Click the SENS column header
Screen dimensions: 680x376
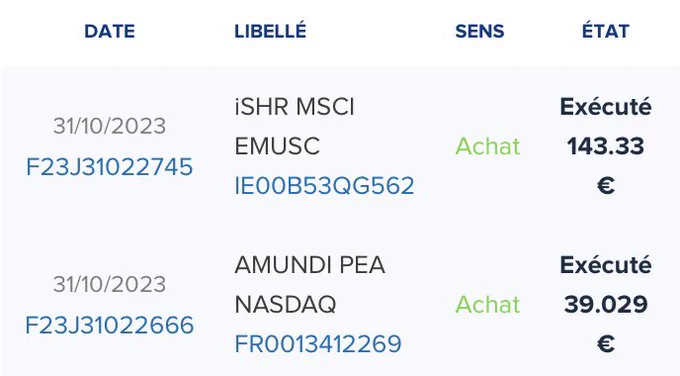point(480,31)
